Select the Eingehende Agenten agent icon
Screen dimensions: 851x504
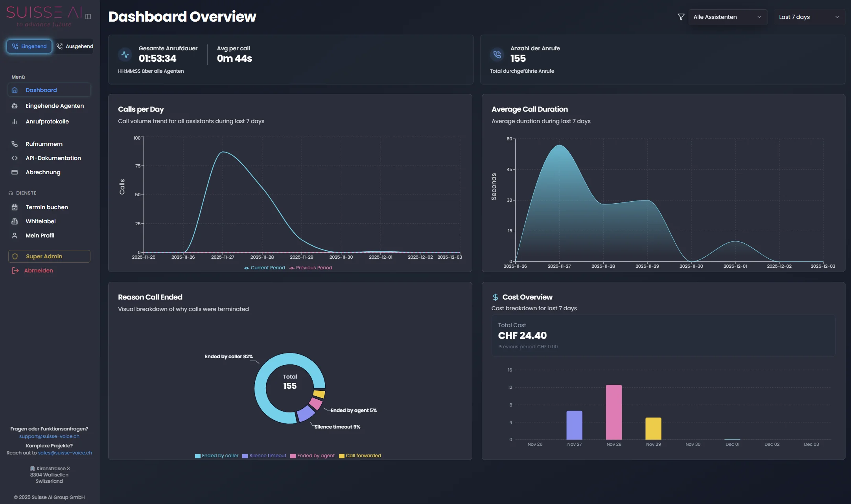(15, 106)
